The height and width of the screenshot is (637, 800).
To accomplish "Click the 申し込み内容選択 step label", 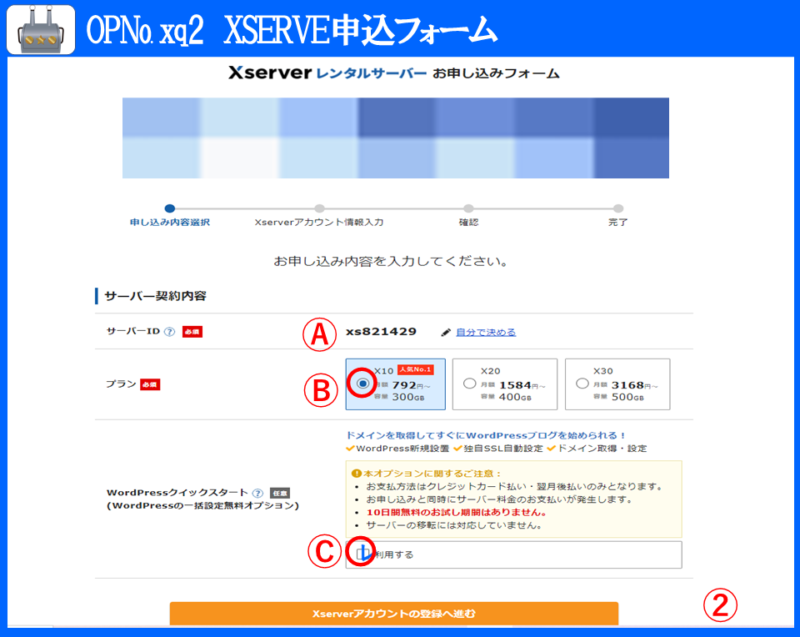I will pos(170,222).
